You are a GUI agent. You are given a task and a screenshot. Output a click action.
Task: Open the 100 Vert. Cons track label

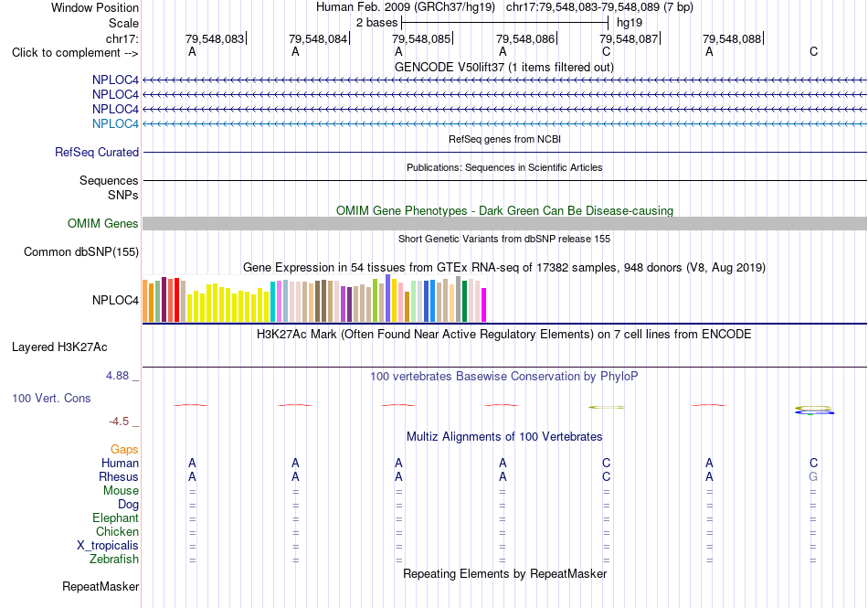pos(51,398)
